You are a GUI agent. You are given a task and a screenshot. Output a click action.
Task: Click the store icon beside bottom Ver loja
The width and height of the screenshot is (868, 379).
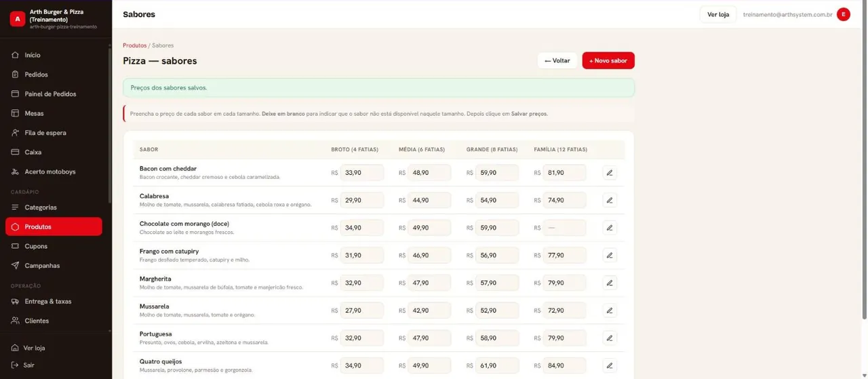[x=15, y=348]
